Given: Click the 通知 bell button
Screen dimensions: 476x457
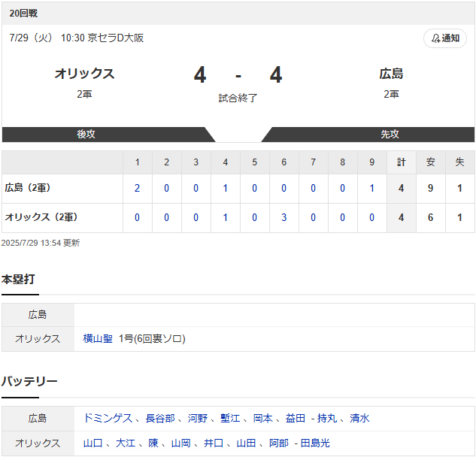Looking at the screenshot, I should coord(444,38).
